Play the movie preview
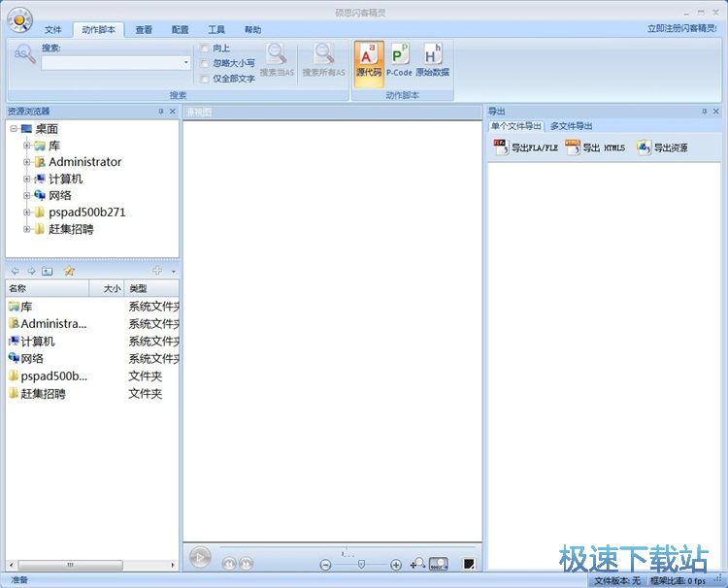This screenshot has width=728, height=588. tap(200, 557)
